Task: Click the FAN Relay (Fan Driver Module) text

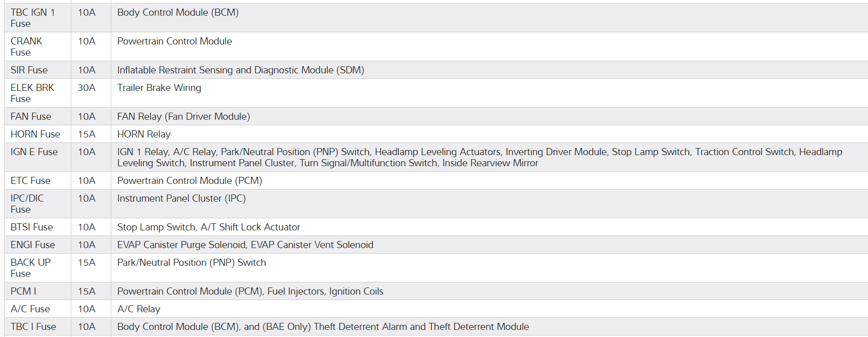Action: coord(183,117)
